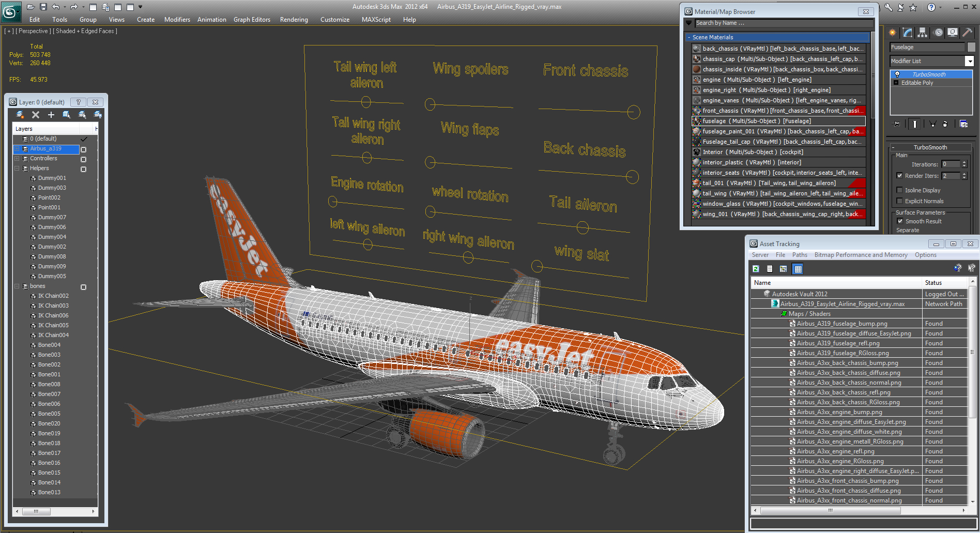Collapse the bones layer
Screen dimensions: 980x533
[x=17, y=286]
